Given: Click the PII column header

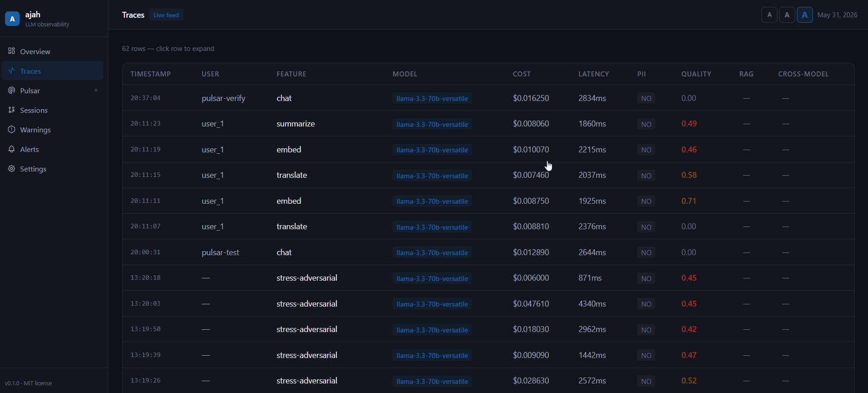Looking at the screenshot, I should pos(642,74).
